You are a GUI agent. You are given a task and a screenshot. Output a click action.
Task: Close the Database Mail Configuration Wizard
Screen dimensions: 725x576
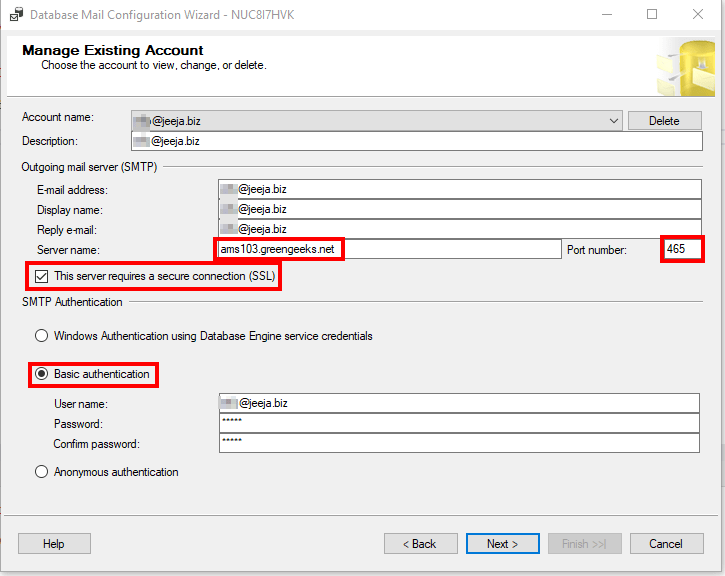pos(698,14)
